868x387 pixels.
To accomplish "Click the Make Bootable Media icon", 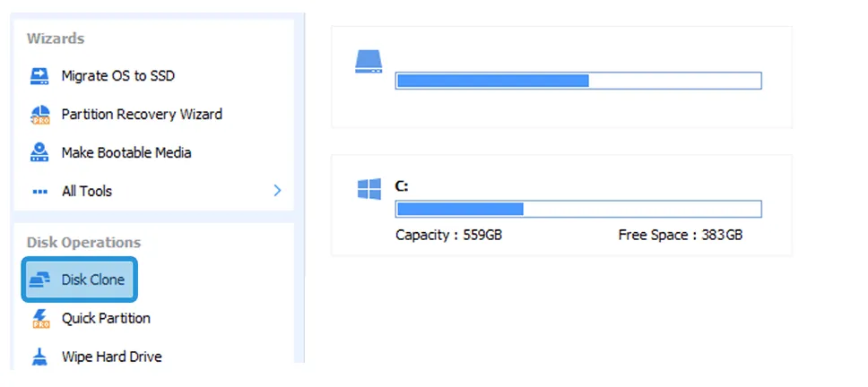I will point(39,152).
